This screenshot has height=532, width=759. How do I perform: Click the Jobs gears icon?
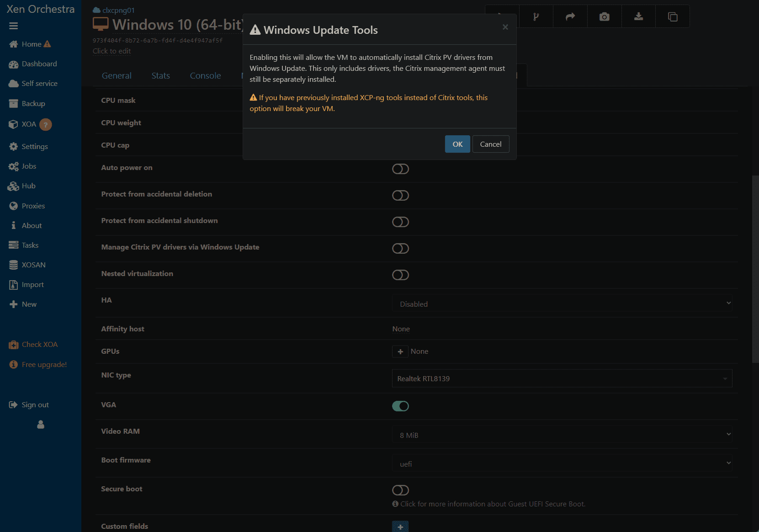coord(13,166)
